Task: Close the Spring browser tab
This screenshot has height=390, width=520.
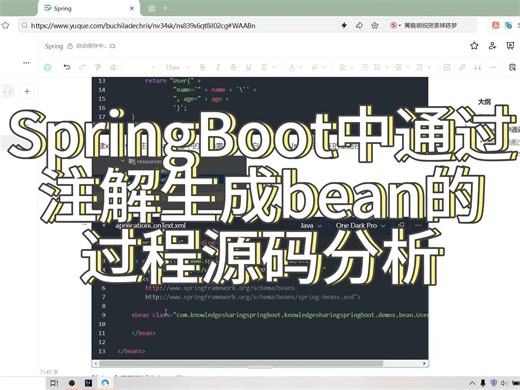Action: (132, 8)
